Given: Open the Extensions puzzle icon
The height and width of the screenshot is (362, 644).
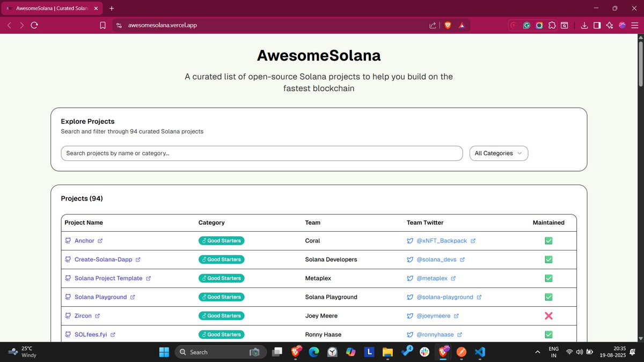Looking at the screenshot, I should pyautogui.click(x=552, y=25).
